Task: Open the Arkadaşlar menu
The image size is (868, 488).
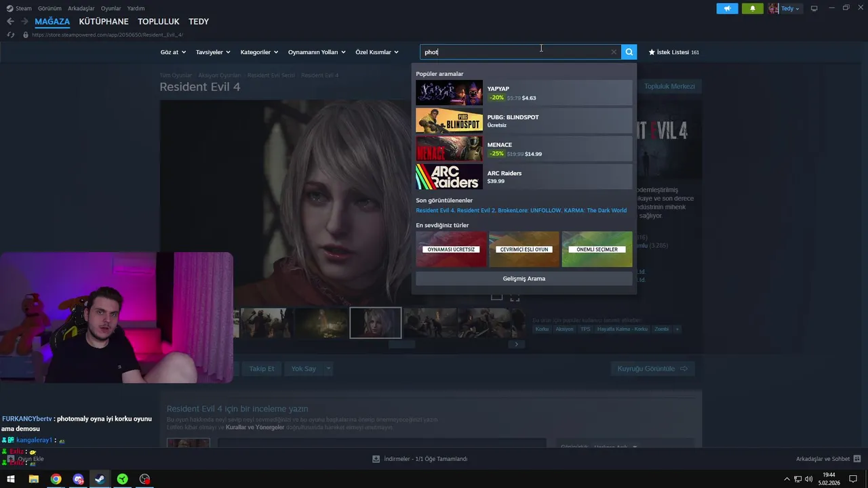Action: click(x=81, y=9)
